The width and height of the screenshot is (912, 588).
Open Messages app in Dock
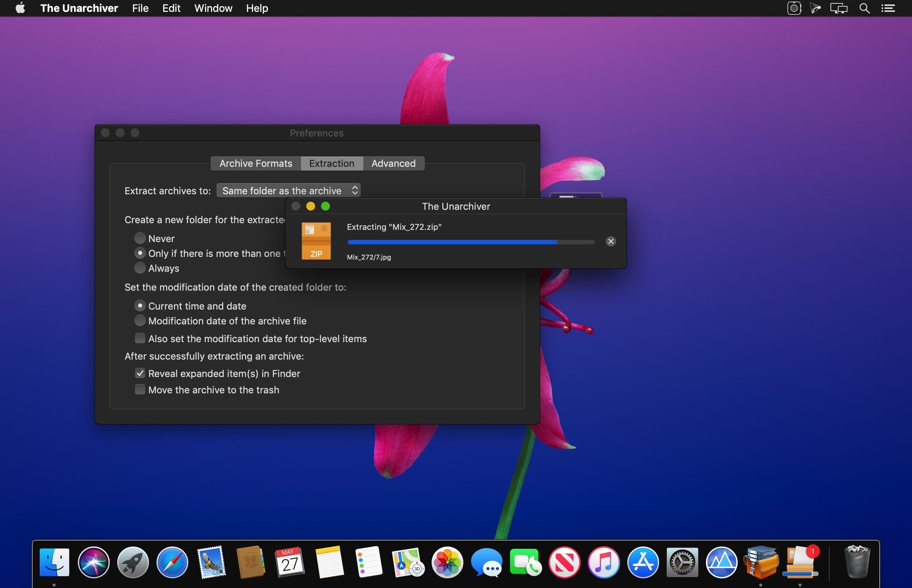point(487,562)
